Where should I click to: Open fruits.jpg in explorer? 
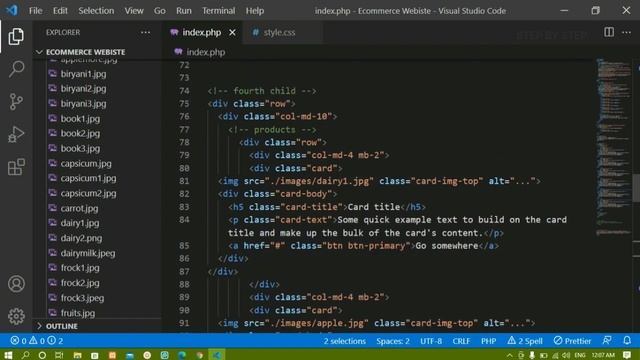tap(78, 313)
